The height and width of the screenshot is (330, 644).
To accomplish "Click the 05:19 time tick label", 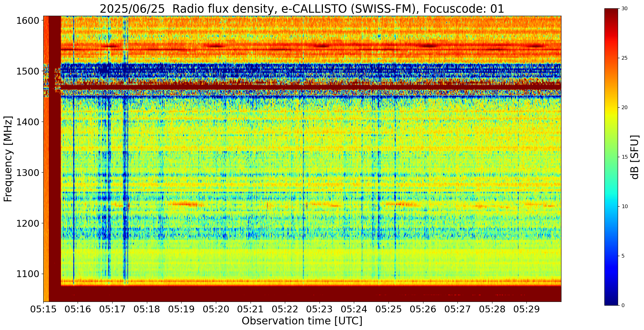I will coord(182,309).
